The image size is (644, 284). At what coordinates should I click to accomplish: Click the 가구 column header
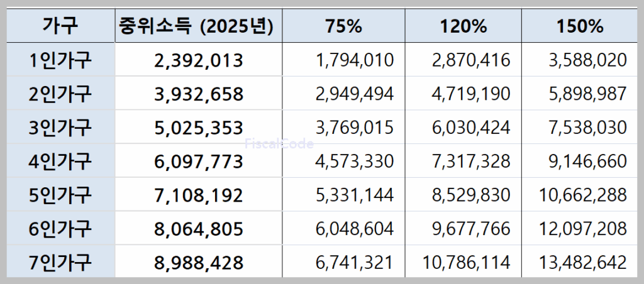(x=60, y=26)
